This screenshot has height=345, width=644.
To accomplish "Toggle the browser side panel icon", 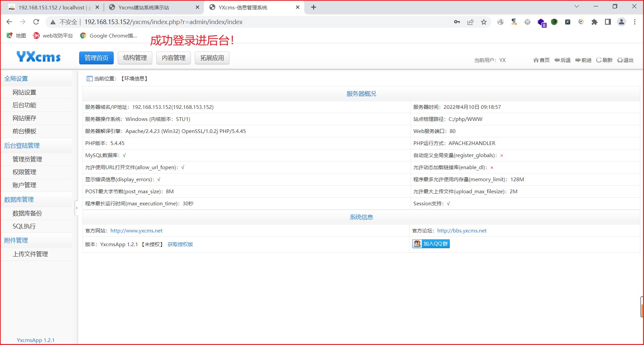I will click(x=608, y=22).
